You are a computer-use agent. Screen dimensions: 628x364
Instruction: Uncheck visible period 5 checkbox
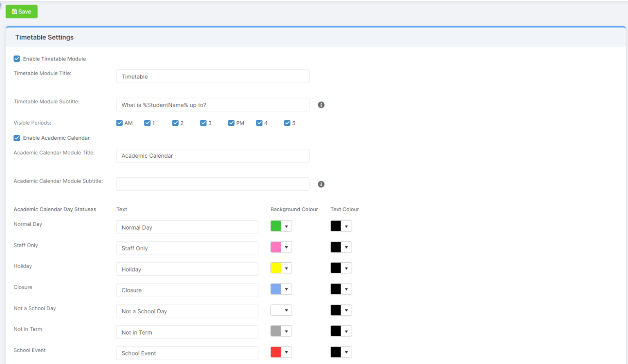[x=287, y=123]
